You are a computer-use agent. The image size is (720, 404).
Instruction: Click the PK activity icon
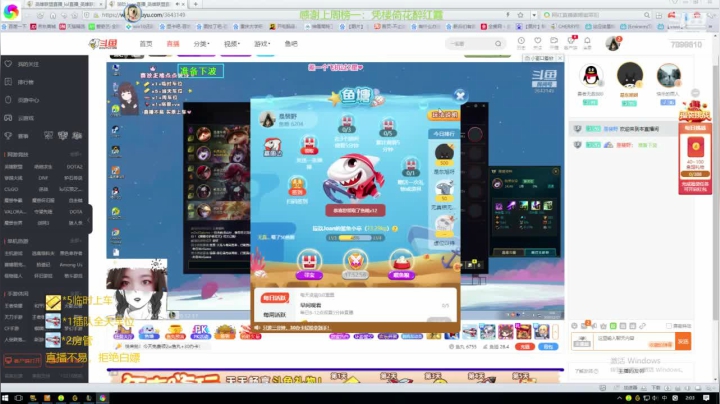tap(200, 332)
